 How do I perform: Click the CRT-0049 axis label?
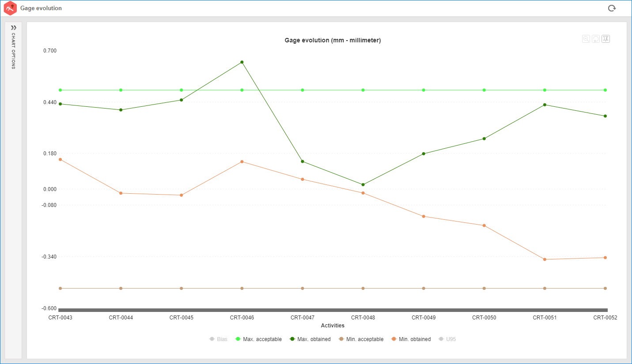(x=424, y=318)
